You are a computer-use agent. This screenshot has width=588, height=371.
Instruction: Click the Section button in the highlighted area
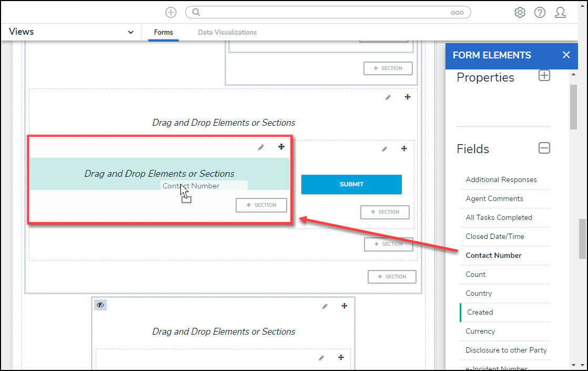pyautogui.click(x=261, y=205)
